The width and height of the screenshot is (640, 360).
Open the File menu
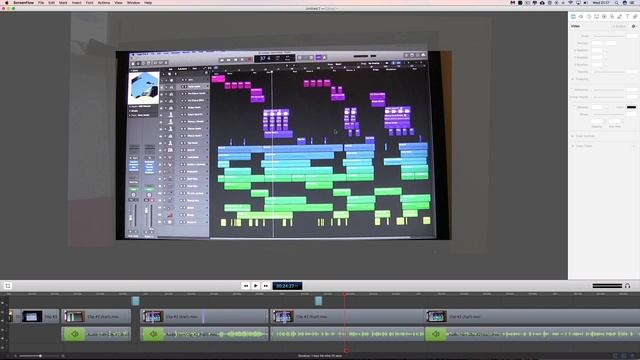tap(41, 3)
